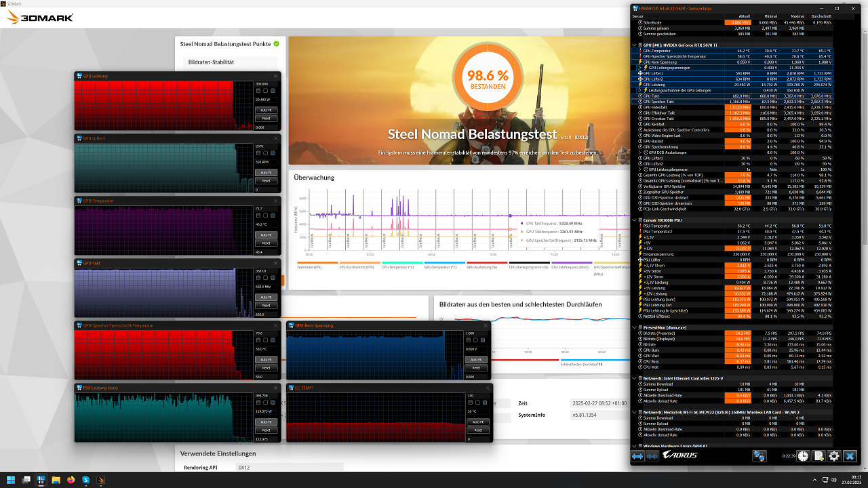Viewport: 868px width, 488px height.
Task: Open HWiNFO sensor settings gear icon
Action: click(x=835, y=457)
